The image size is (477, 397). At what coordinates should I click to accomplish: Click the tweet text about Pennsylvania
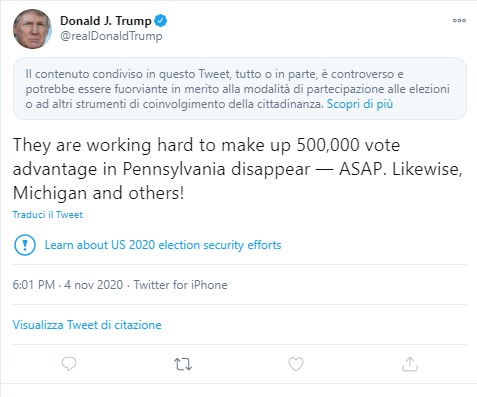pyautogui.click(x=237, y=169)
